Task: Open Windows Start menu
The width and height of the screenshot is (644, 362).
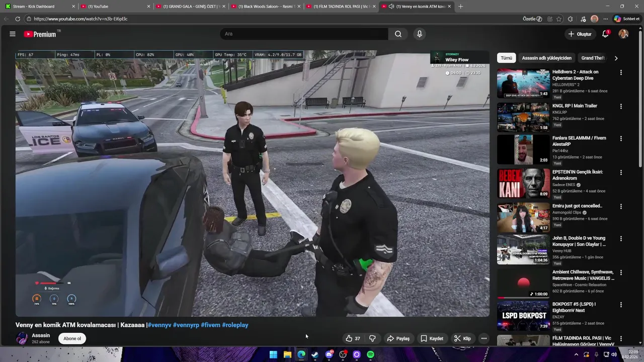Action: (273, 354)
